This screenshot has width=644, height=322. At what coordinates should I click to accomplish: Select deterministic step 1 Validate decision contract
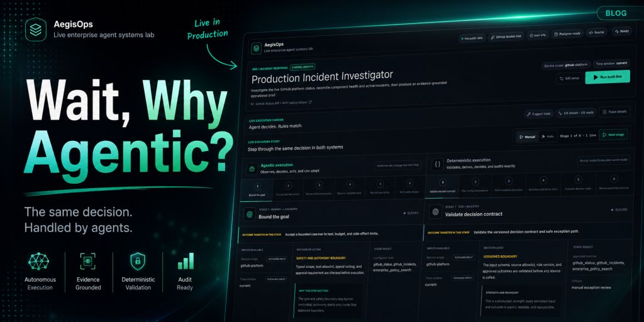(x=442, y=186)
